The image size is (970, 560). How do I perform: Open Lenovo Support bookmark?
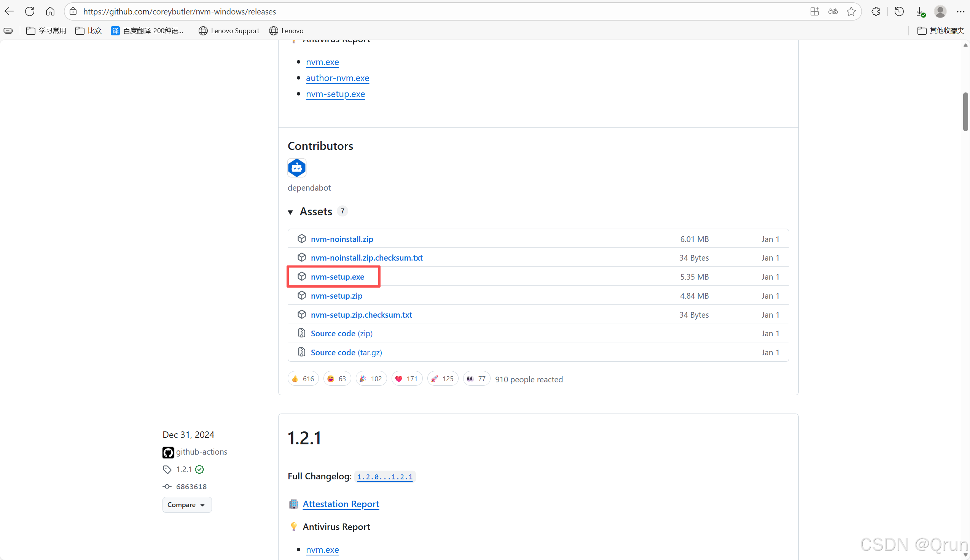tap(229, 31)
